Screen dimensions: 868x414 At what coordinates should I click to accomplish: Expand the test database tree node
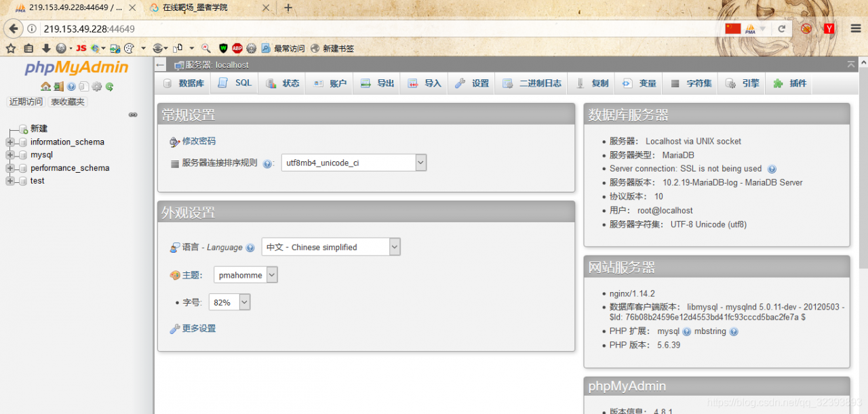pos(9,181)
